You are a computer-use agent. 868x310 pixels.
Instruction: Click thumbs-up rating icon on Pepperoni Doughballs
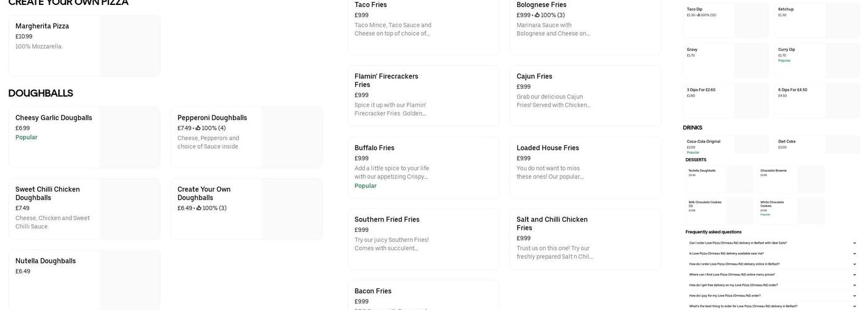tap(198, 128)
